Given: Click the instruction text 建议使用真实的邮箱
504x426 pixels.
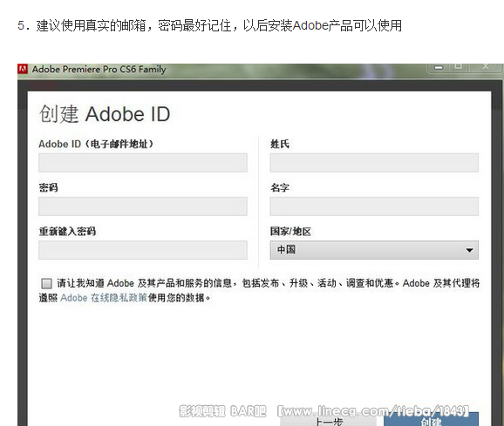Looking at the screenshot, I should 92,25.
